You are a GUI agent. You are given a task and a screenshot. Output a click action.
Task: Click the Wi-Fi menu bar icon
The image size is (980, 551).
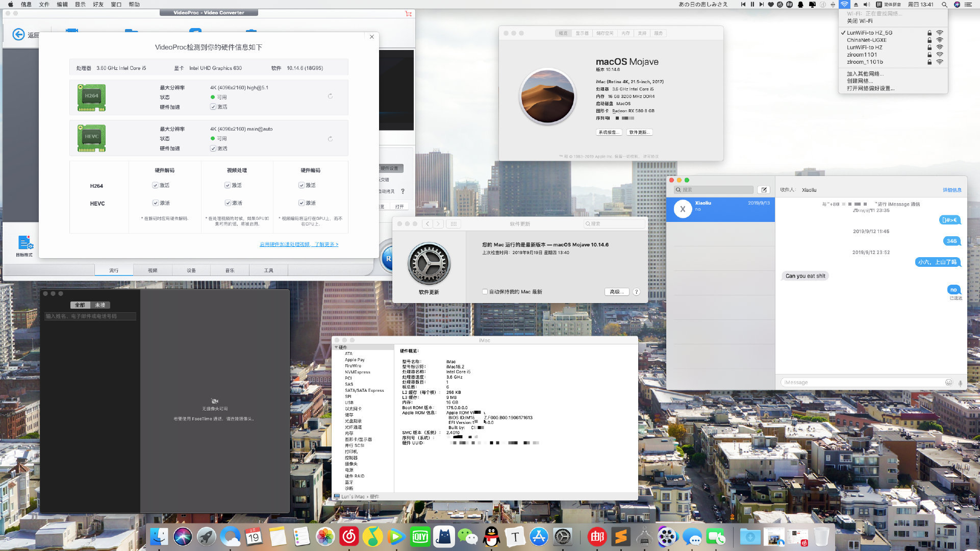tap(844, 4)
